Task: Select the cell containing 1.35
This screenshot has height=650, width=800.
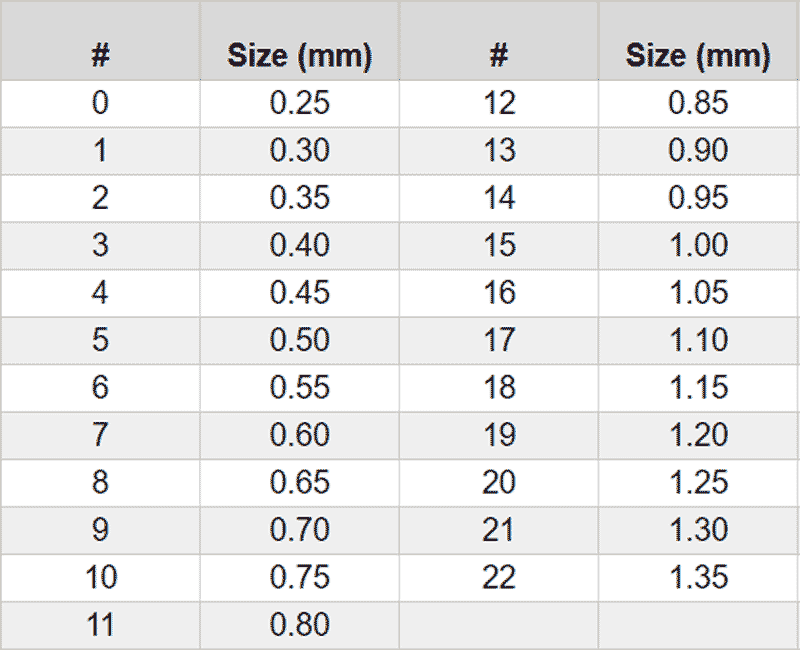Action: [x=698, y=578]
